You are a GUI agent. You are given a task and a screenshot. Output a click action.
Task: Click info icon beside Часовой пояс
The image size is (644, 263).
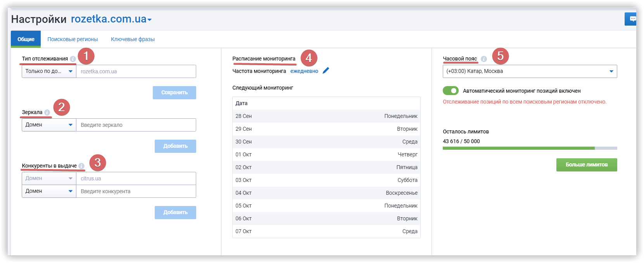(483, 59)
